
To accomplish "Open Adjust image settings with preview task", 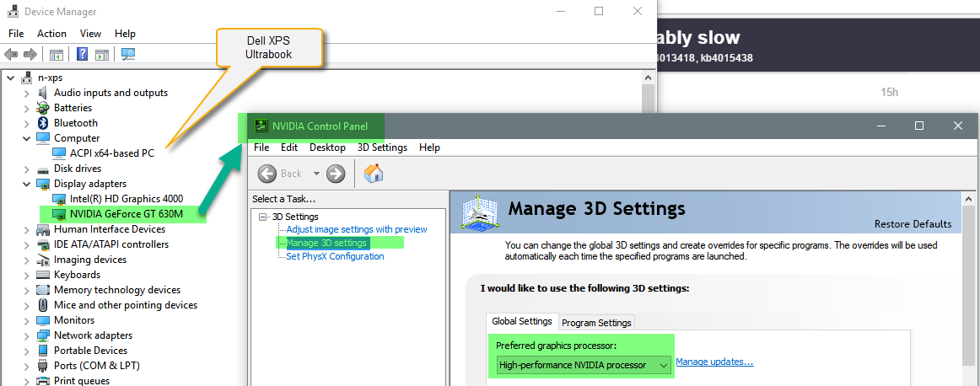I will 357,229.
